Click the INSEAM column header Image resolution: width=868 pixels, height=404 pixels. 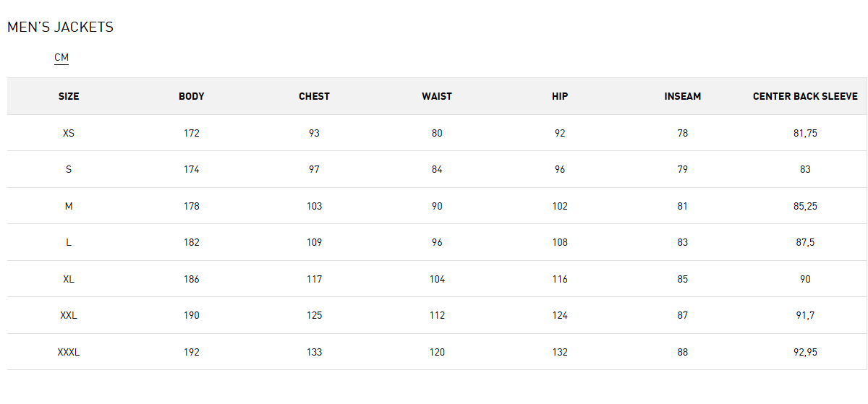683,96
